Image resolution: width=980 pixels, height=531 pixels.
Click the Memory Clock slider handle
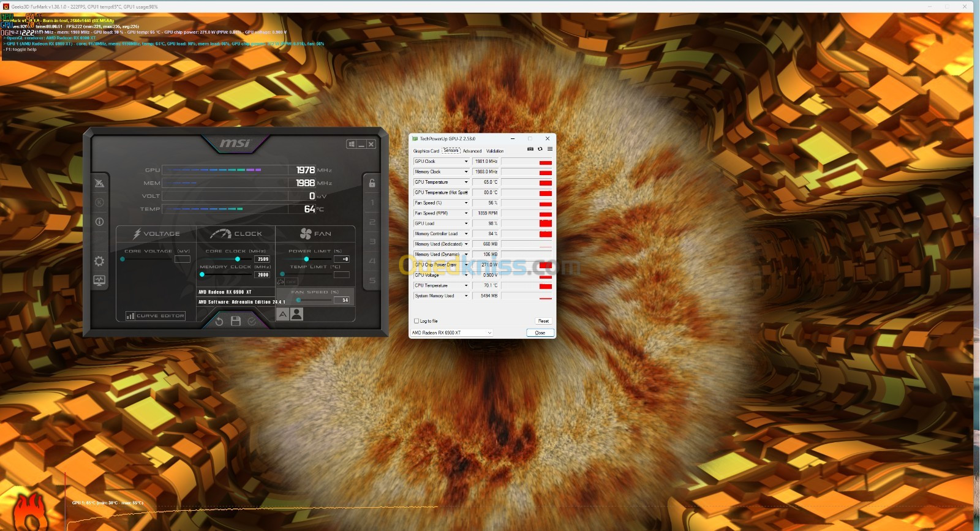pyautogui.click(x=202, y=274)
